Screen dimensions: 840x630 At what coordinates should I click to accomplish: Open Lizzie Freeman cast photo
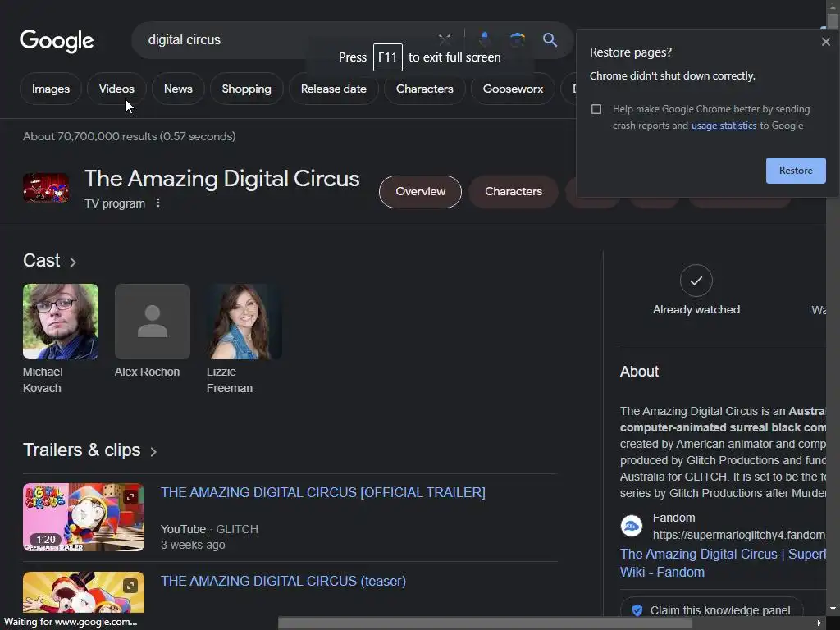pyautogui.click(x=244, y=322)
